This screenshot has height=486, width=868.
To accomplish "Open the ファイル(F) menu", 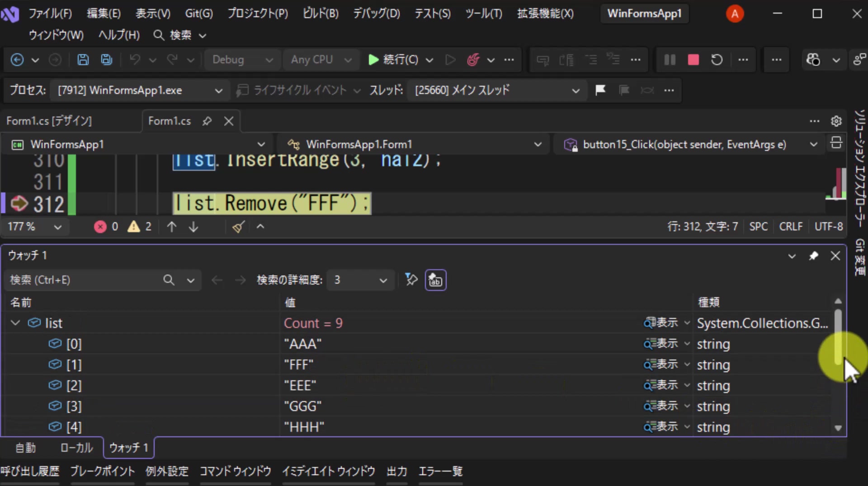I will coord(50,14).
